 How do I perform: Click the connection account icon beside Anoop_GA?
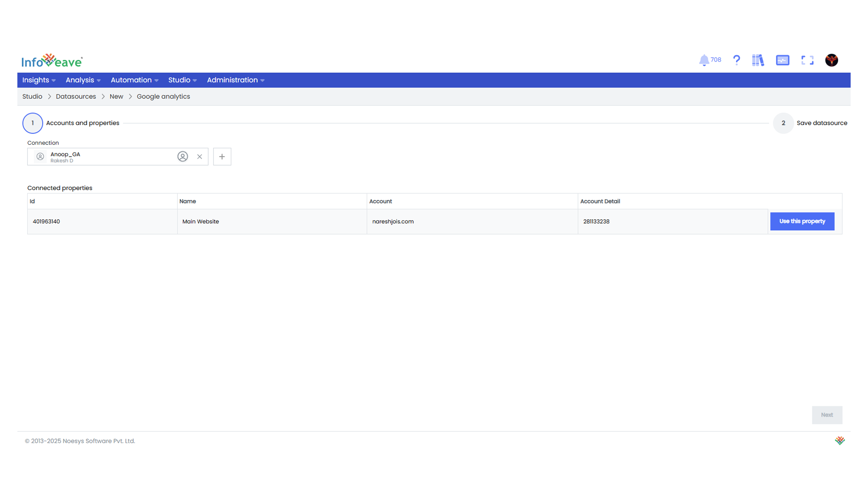[183, 157]
